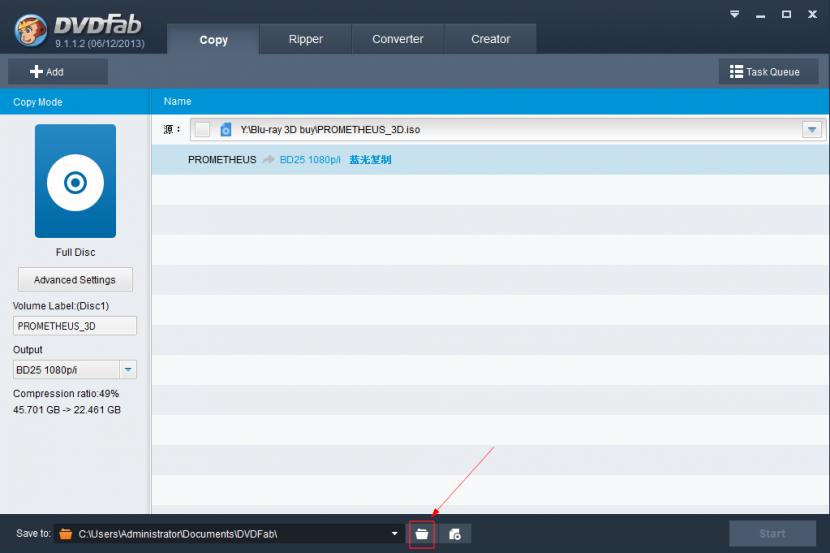Switch to the Converter tab
This screenshot has height=553, width=830.
click(x=397, y=40)
